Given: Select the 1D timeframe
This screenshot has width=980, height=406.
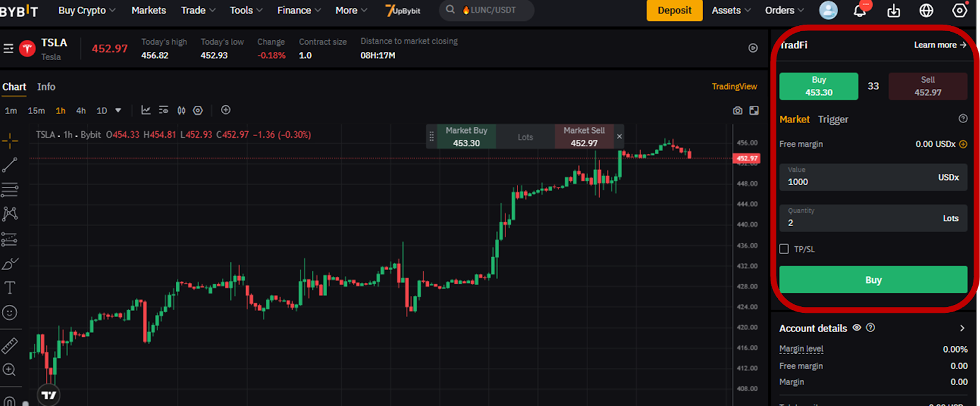Looking at the screenshot, I should (x=102, y=111).
